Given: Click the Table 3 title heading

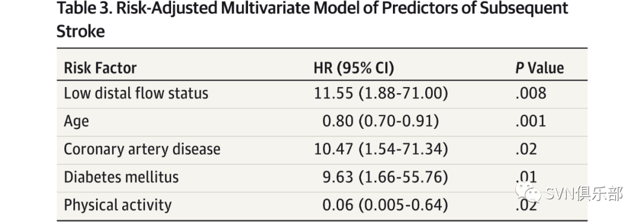Looking at the screenshot, I should (x=312, y=19).
